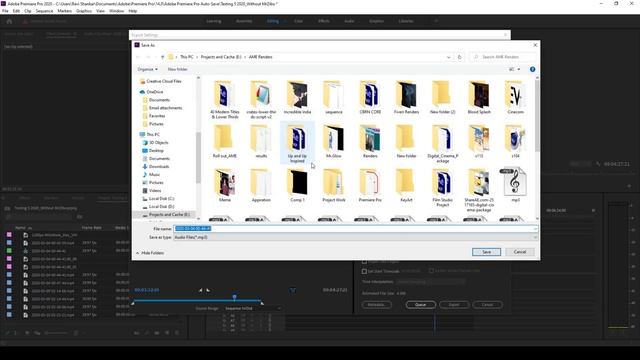Viewport: 640px width, 360px height.
Task: Collapse the folder pane with Hide Folders
Action: click(150, 253)
